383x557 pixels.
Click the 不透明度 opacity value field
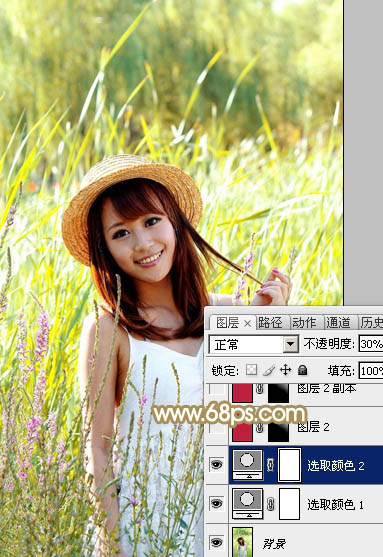[x=371, y=344]
